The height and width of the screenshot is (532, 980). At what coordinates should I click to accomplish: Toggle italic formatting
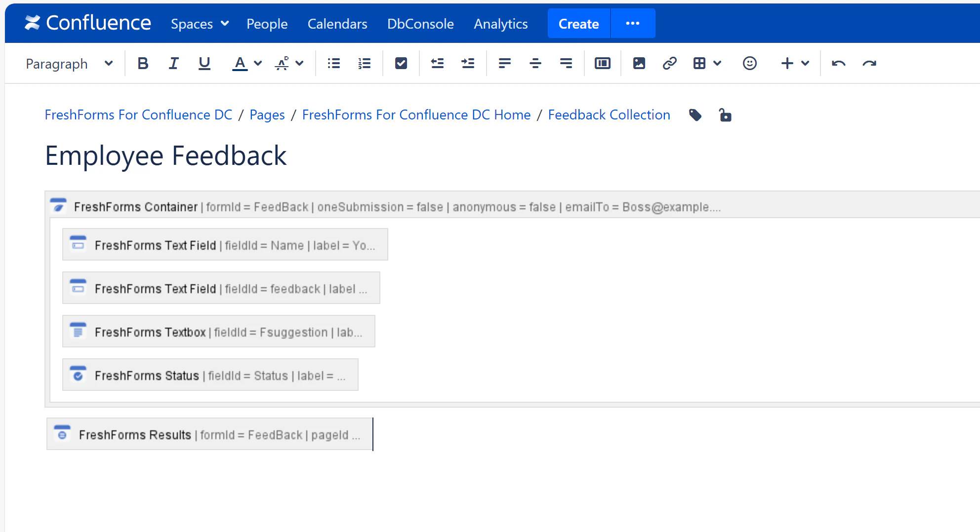173,64
